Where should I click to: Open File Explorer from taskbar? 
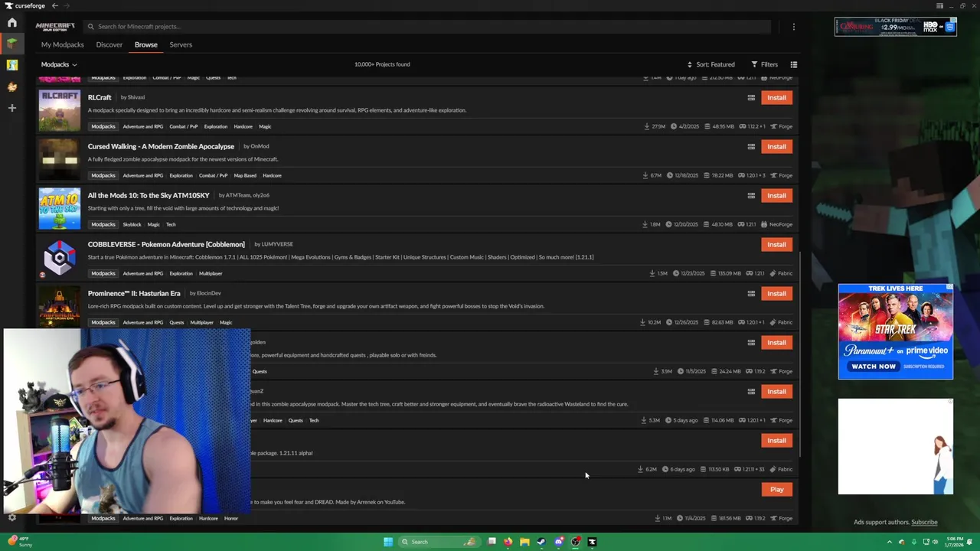tap(524, 542)
